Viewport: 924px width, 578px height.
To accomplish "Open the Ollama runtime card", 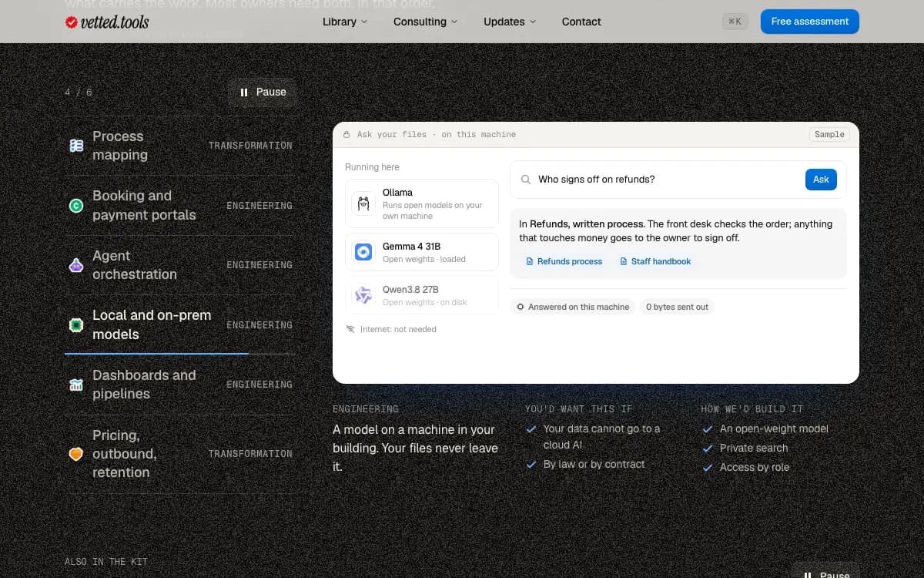I will (422, 204).
